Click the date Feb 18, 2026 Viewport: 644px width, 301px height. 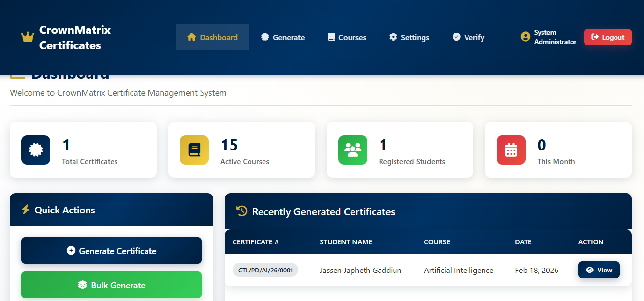537,271
